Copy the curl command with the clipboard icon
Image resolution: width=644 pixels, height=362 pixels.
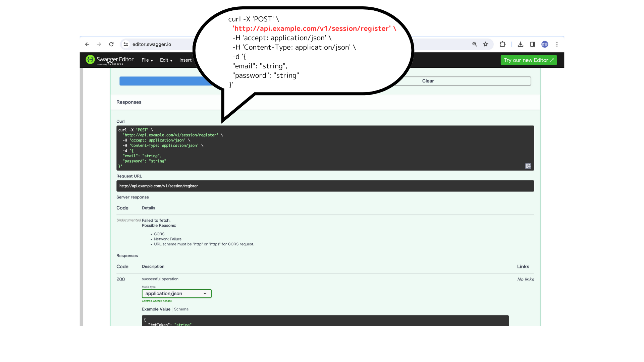click(x=528, y=166)
